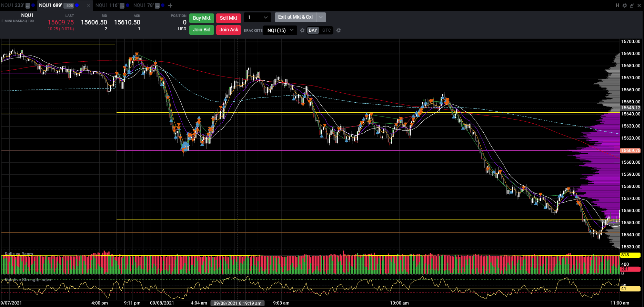The width and height of the screenshot is (644, 307).
Task: Click the 505 badge on active tab
Action: pyautogui.click(x=69, y=6)
